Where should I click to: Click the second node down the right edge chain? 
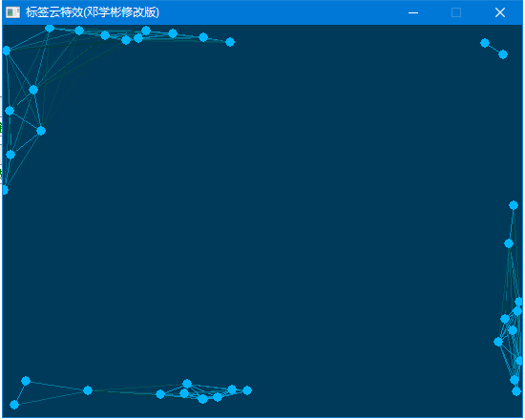click(x=509, y=243)
